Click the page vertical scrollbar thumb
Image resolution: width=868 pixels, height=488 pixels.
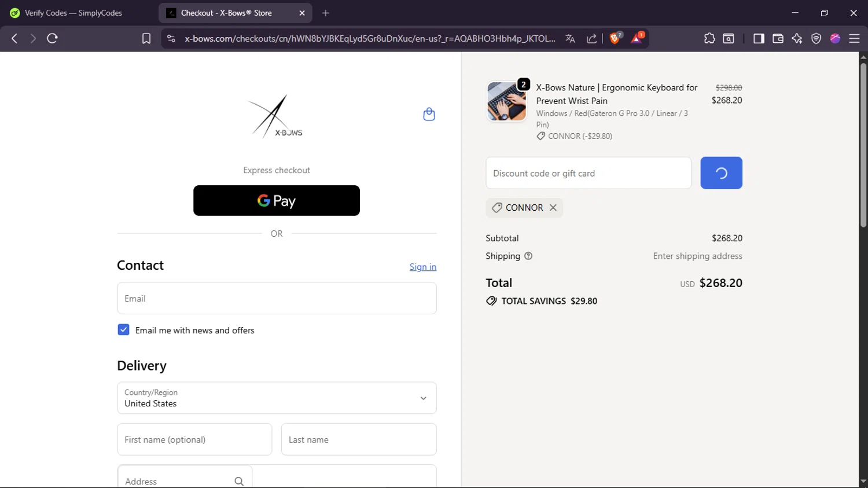[863, 145]
